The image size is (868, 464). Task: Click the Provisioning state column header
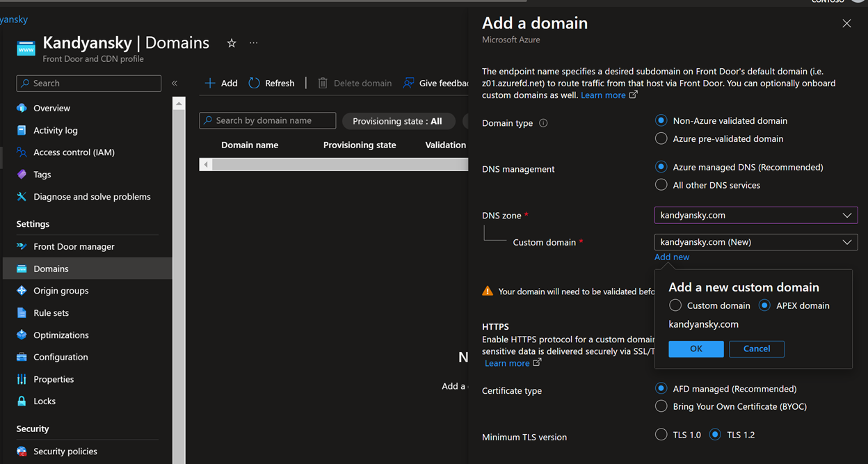360,145
